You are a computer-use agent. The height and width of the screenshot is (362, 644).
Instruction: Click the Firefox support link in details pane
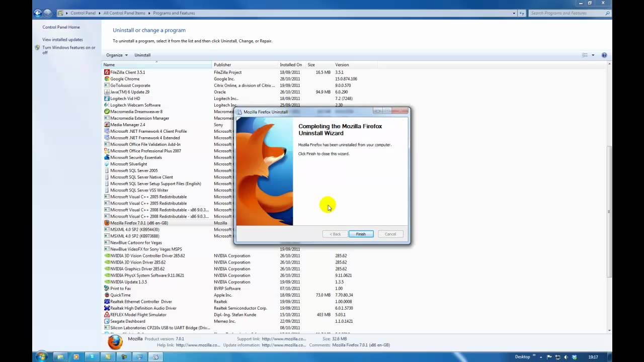click(x=284, y=339)
